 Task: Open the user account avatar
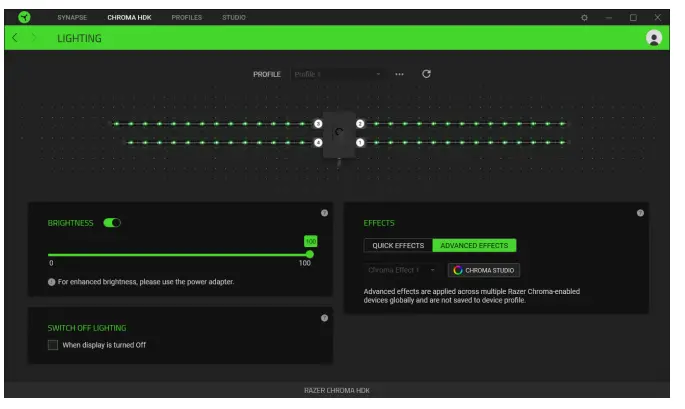pyautogui.click(x=654, y=38)
